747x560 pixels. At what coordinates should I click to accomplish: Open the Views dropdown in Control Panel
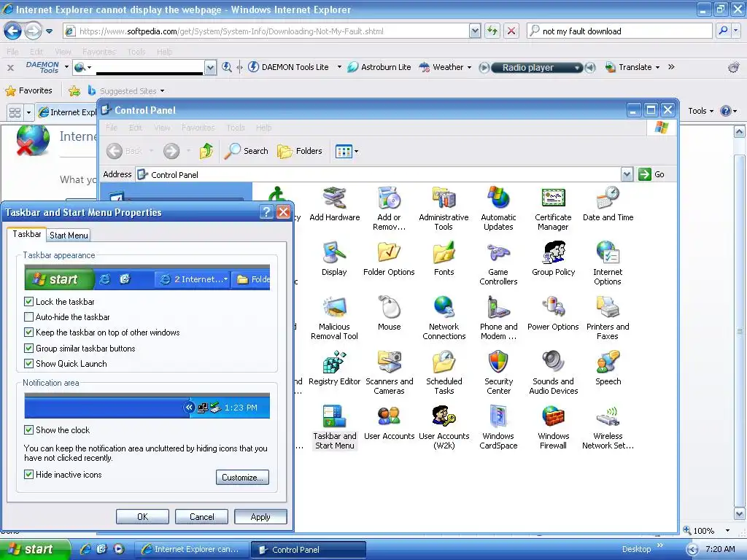pyautogui.click(x=356, y=152)
